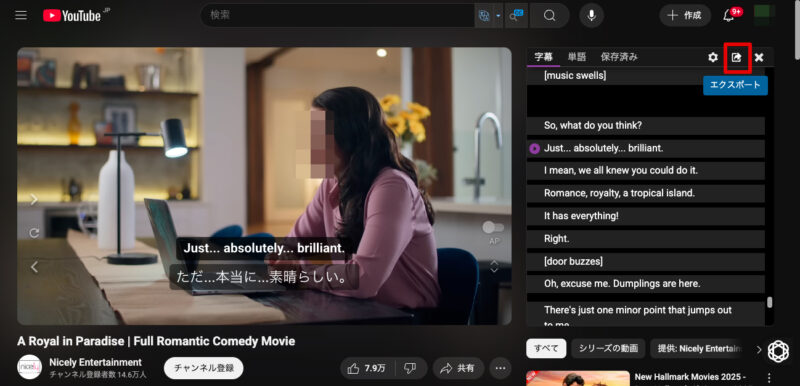Screen dimensions: 800x386
Task: Click the export icon in subtitle panel
Action: click(736, 57)
